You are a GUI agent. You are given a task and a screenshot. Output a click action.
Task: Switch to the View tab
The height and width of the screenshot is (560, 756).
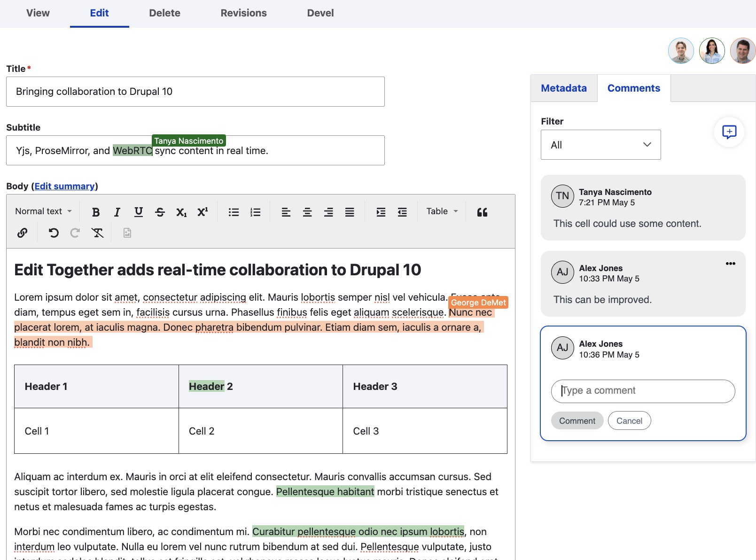click(x=38, y=13)
